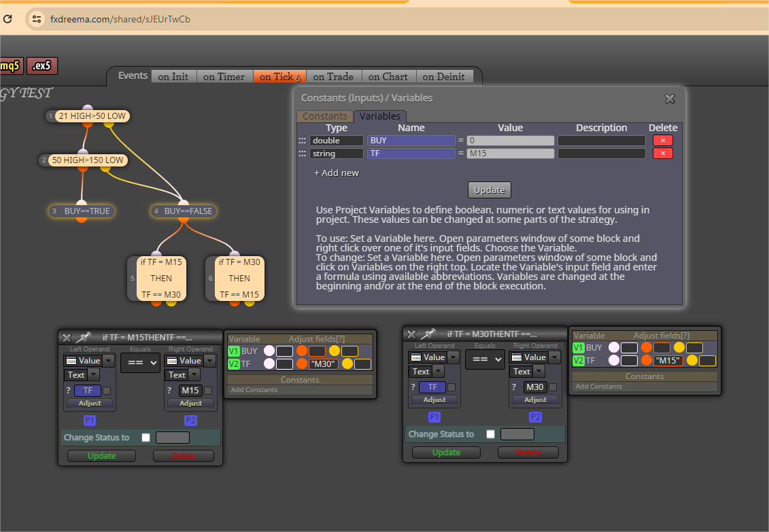Pin the 'if TF = M30THENTF' panel
Viewport: 769px width, 532px height.
(428, 334)
